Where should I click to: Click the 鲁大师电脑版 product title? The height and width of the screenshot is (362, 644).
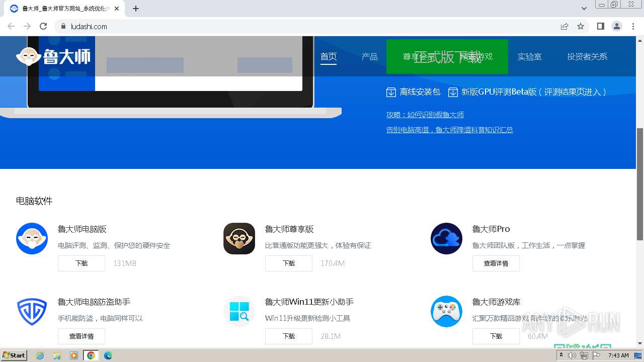(x=82, y=229)
